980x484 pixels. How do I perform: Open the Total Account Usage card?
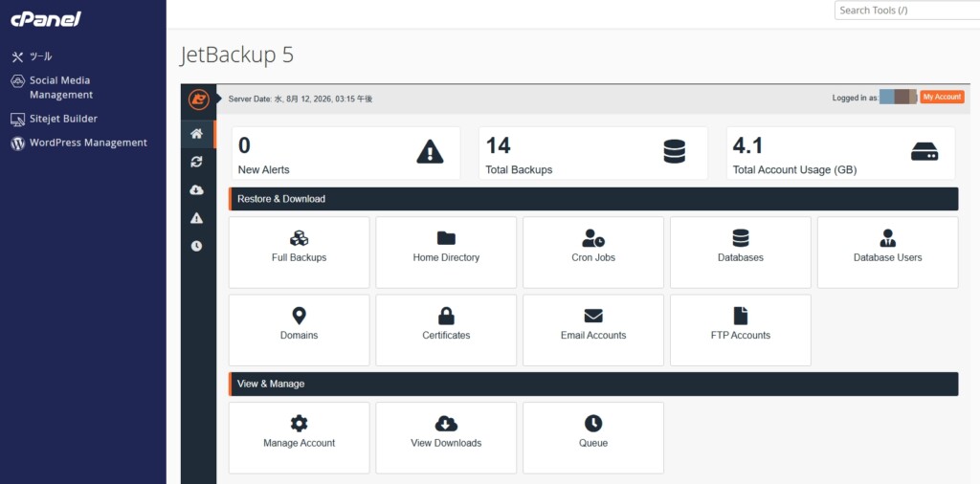[x=840, y=154]
